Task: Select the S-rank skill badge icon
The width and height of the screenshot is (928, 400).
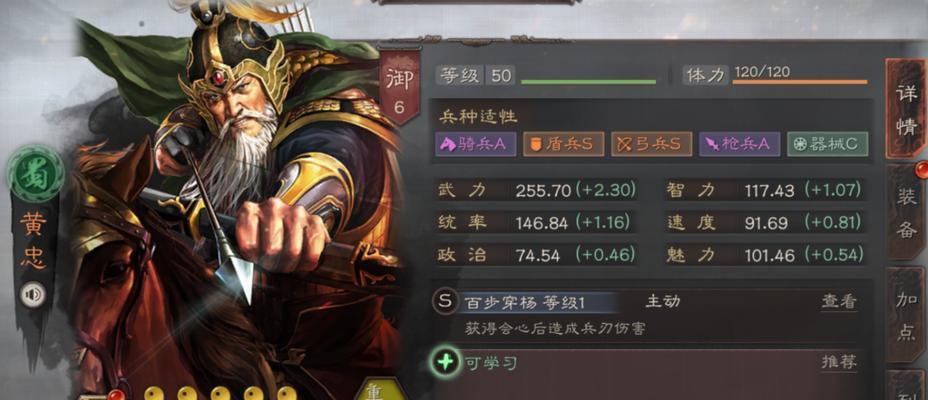Action: pos(444,302)
